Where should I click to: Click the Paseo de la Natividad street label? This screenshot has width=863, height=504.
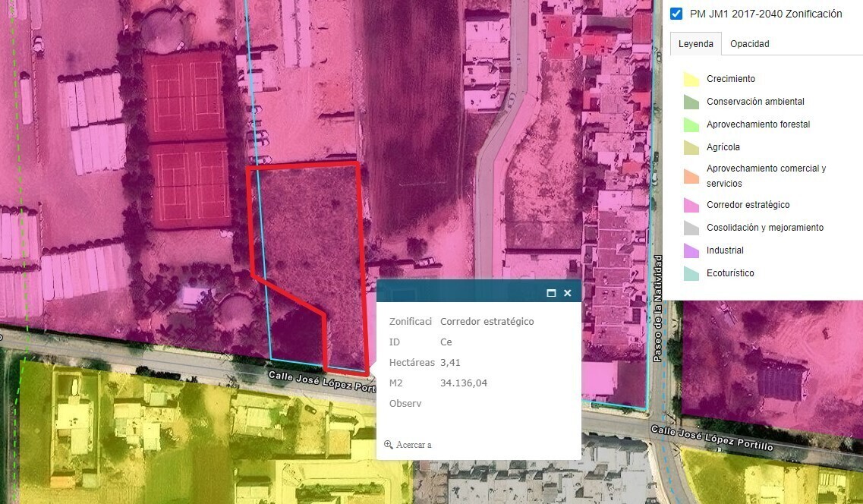[x=658, y=307]
